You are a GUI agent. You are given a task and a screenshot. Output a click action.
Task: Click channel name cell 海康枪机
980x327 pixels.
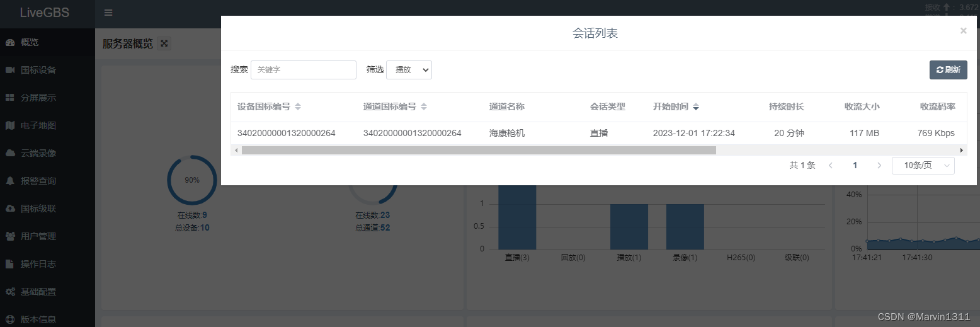(507, 133)
